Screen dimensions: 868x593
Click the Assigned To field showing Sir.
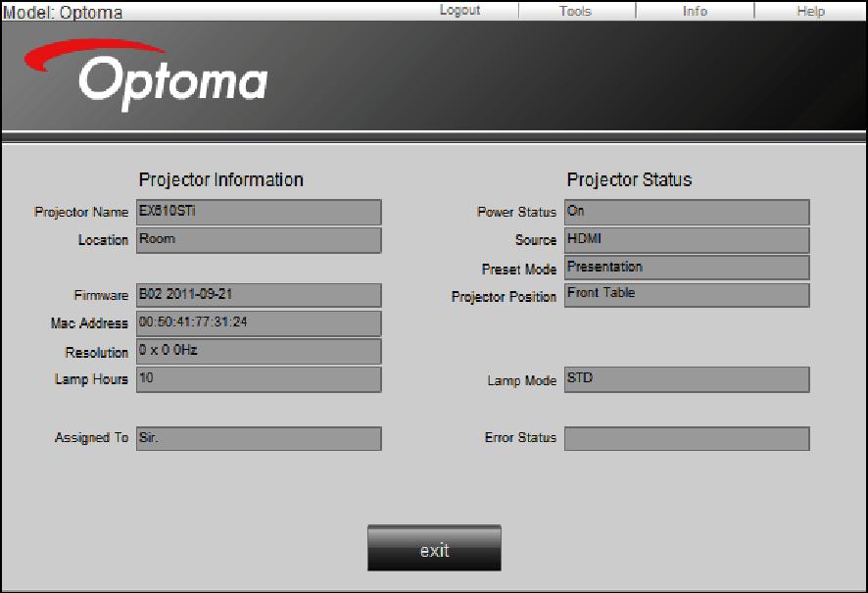point(259,438)
